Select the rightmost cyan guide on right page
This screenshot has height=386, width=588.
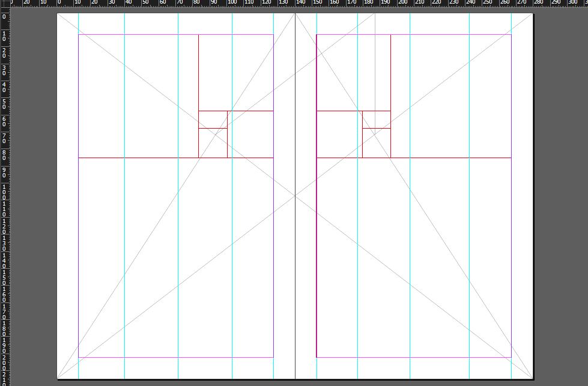[511, 240]
